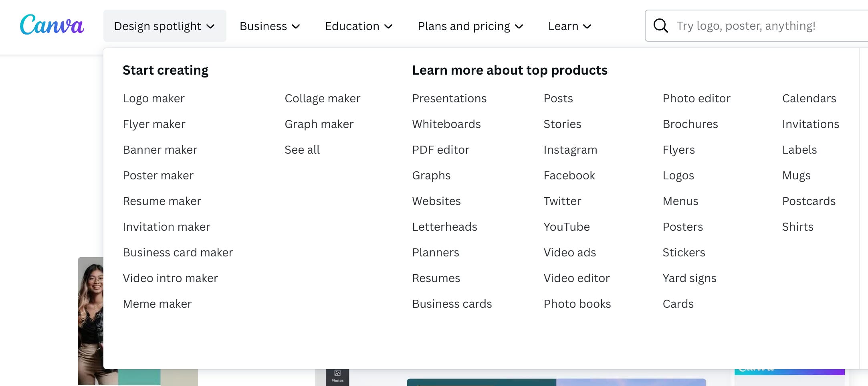This screenshot has height=386, width=868.
Task: Open the Flyer maker
Action: tap(154, 124)
